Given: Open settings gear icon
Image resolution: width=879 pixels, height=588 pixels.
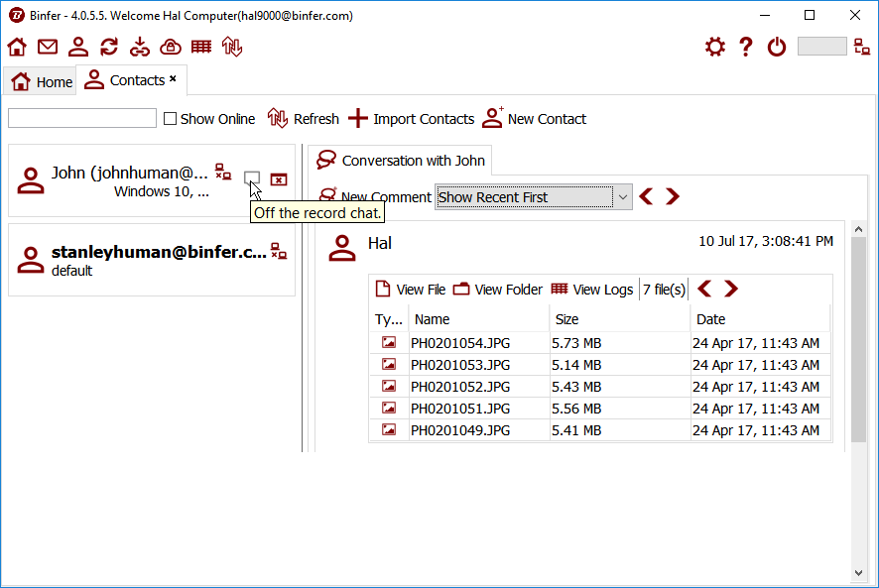Looking at the screenshot, I should 715,47.
